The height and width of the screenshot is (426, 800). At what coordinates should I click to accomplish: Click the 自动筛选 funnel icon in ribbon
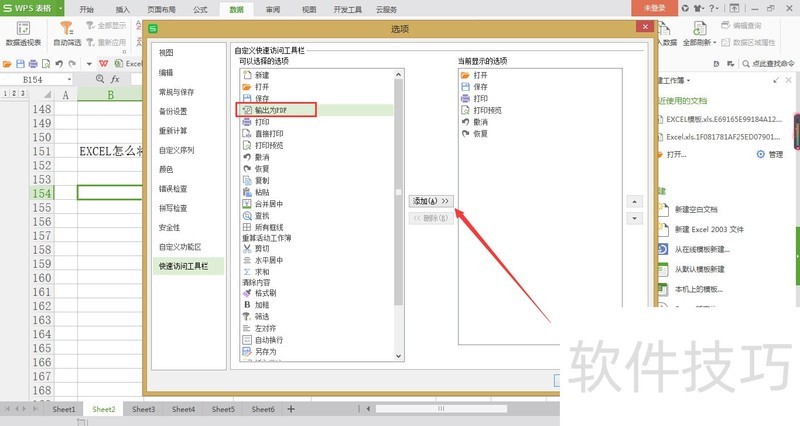coord(67,28)
